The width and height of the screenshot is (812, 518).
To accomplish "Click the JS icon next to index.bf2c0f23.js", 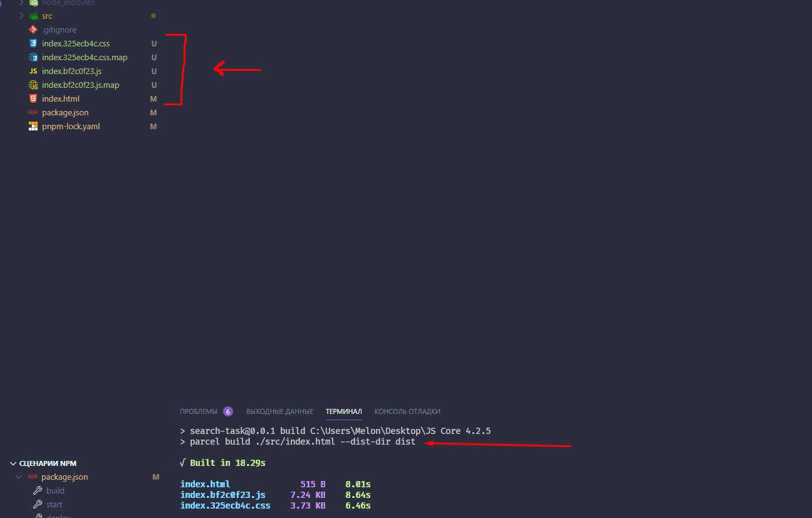I will tap(33, 71).
